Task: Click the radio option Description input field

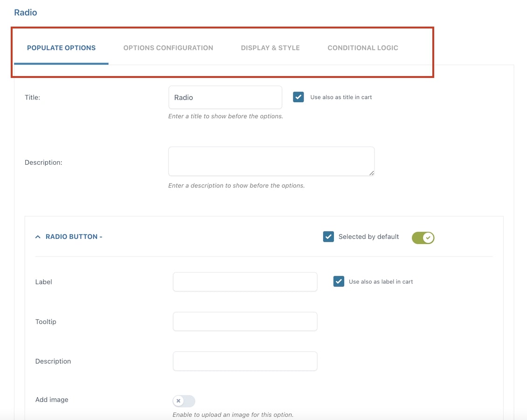Action: [245, 361]
